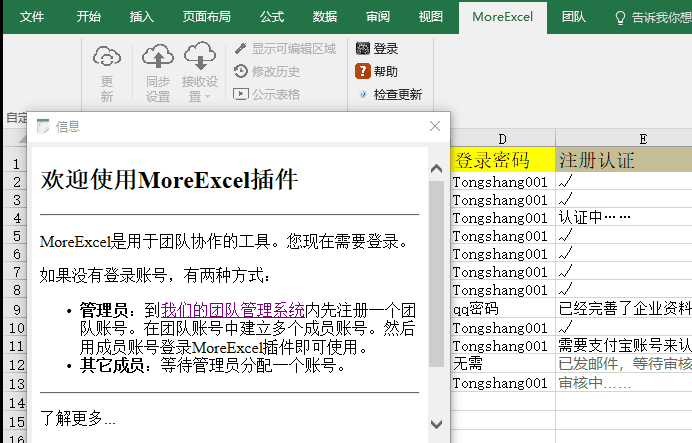The width and height of the screenshot is (692, 443).
Task: Open the 文件 menu tab
Action: [32, 17]
